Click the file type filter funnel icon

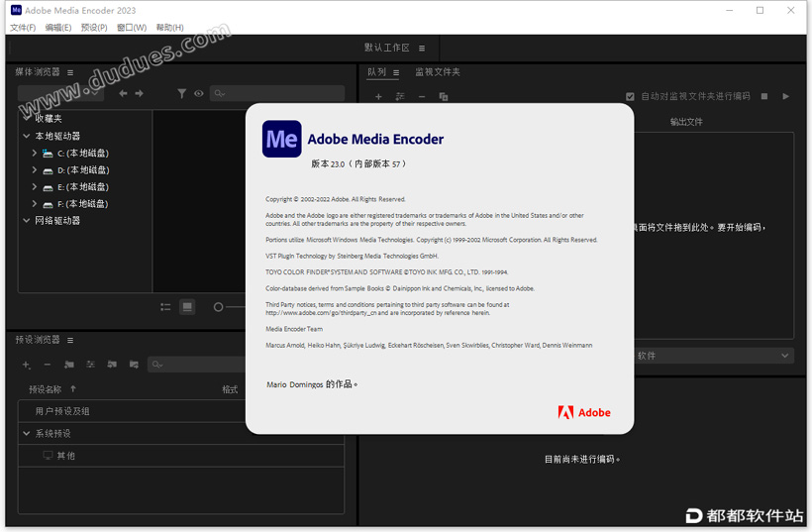182,93
